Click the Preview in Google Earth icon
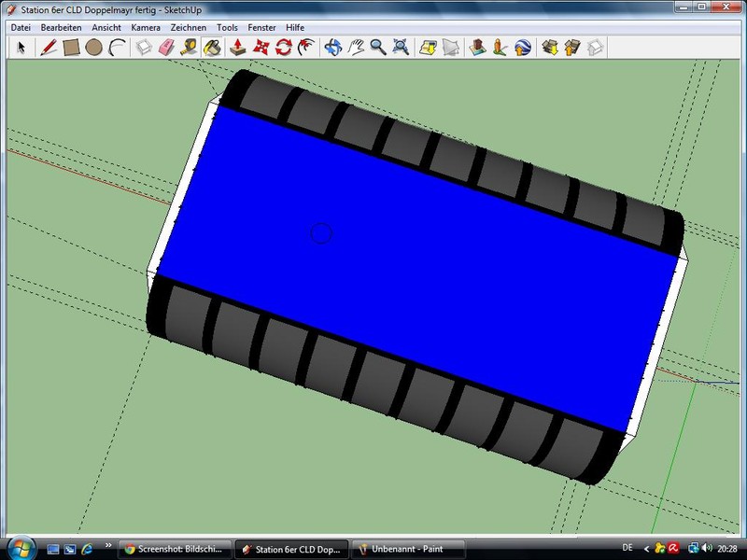This screenshot has width=747, height=560. click(523, 48)
